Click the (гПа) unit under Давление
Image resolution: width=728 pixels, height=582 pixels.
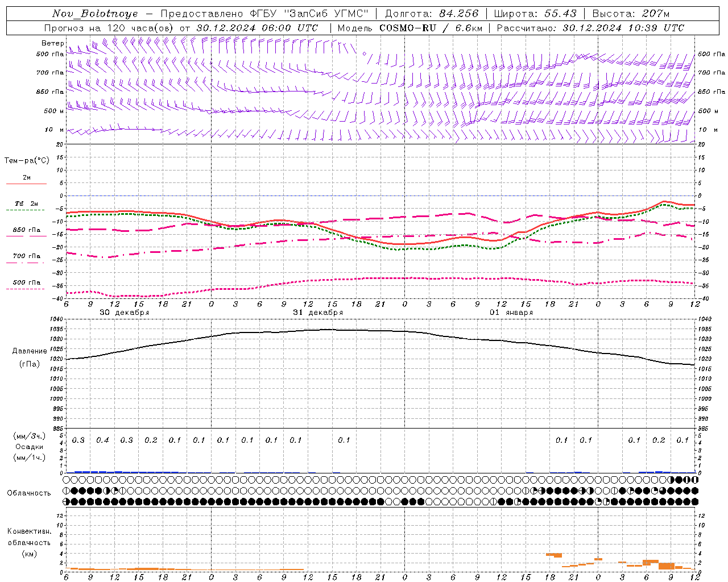click(x=30, y=364)
